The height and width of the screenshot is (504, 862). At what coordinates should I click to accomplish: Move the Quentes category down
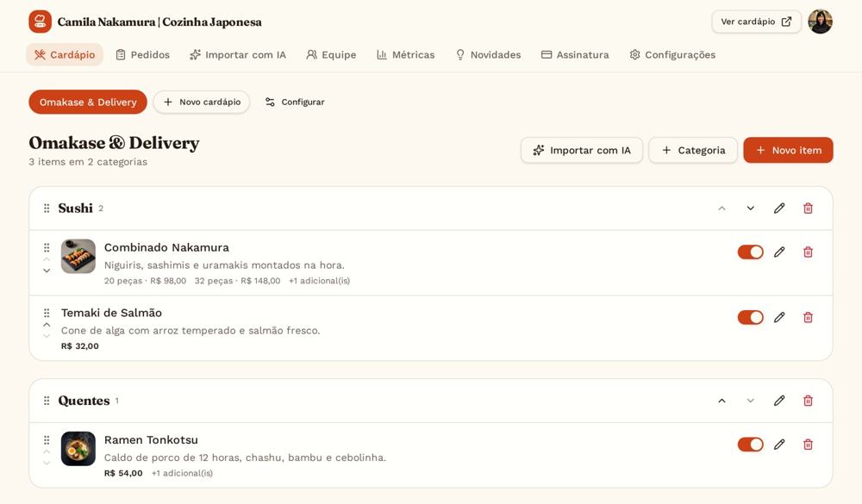(x=751, y=401)
